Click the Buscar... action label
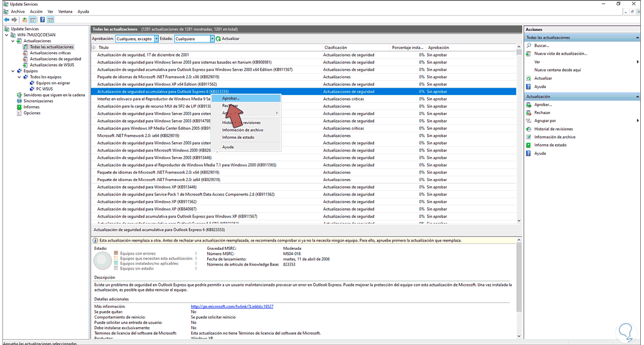 coord(541,46)
